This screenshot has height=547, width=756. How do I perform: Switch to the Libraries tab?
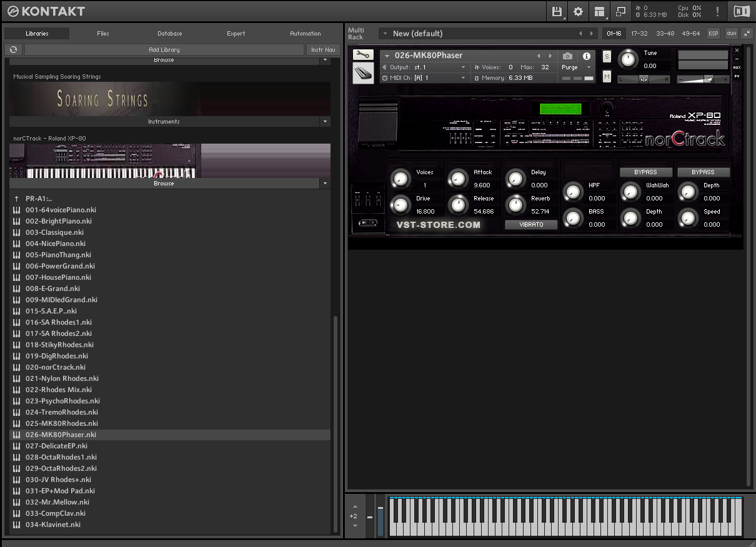click(x=37, y=34)
